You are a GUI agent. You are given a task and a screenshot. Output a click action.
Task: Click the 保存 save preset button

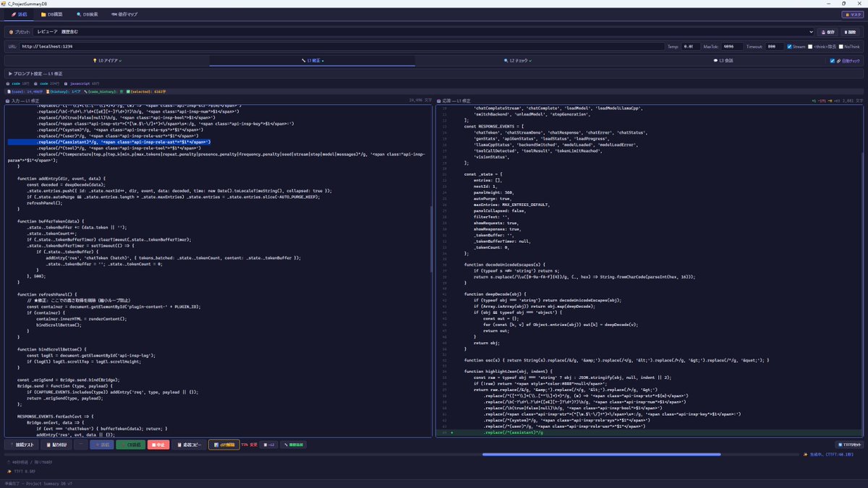pos(827,32)
